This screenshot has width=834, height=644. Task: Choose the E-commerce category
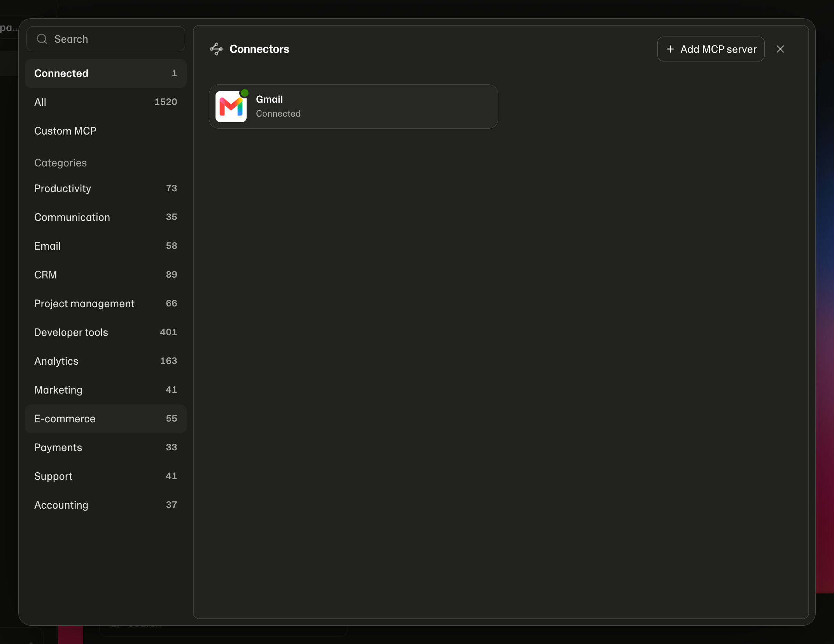click(106, 419)
